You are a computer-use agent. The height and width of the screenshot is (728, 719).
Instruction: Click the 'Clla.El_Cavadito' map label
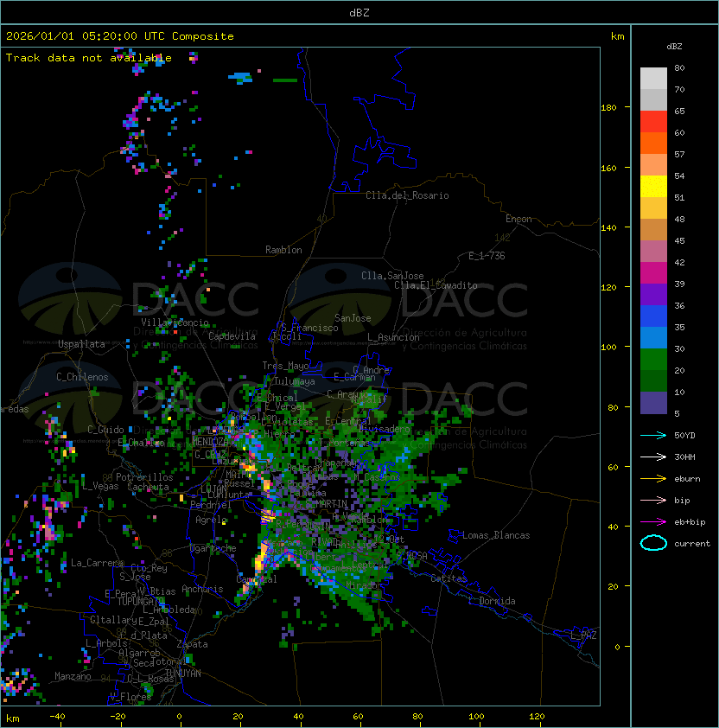click(436, 285)
